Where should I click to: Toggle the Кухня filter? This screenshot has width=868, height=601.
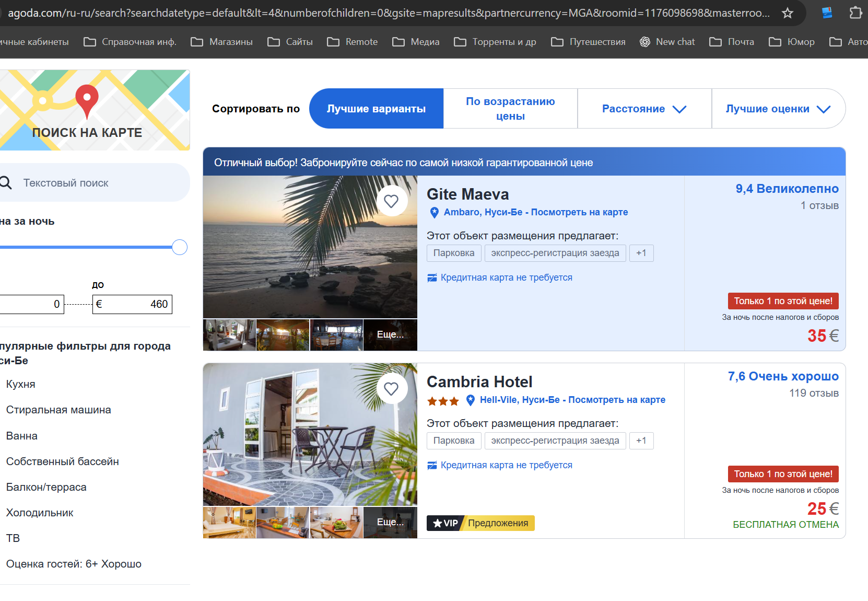21,384
